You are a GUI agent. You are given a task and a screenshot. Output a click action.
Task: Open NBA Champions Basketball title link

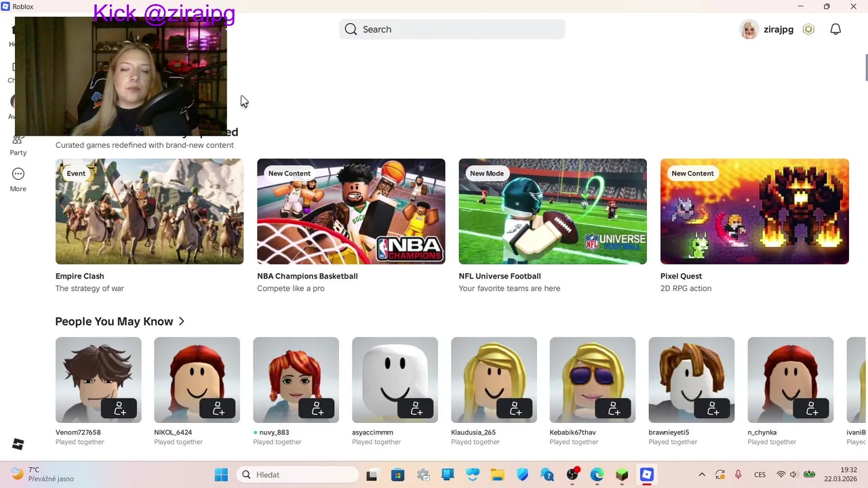pyautogui.click(x=307, y=276)
